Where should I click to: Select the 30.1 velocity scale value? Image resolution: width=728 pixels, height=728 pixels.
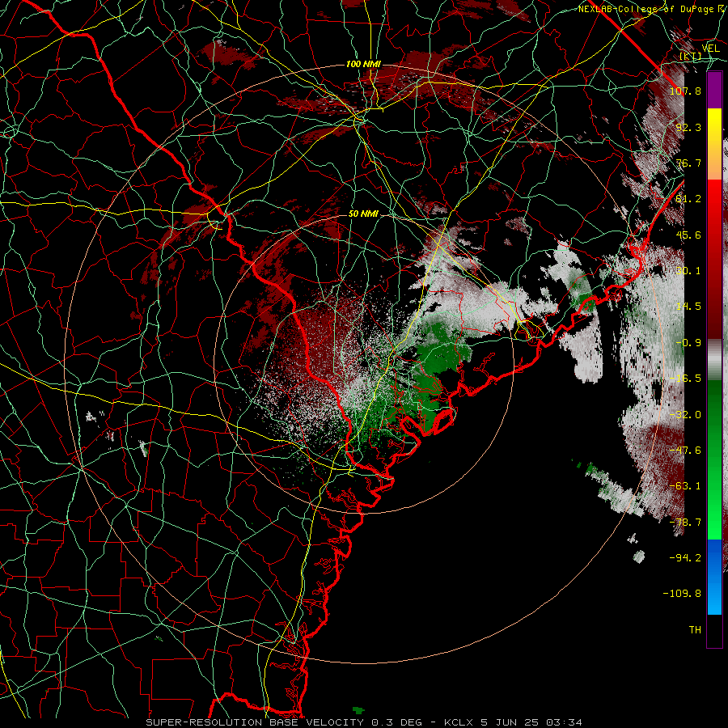(x=688, y=271)
